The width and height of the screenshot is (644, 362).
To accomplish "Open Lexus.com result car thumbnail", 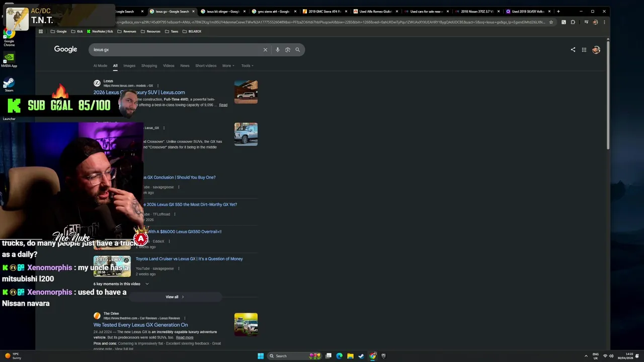I will pyautogui.click(x=246, y=92).
